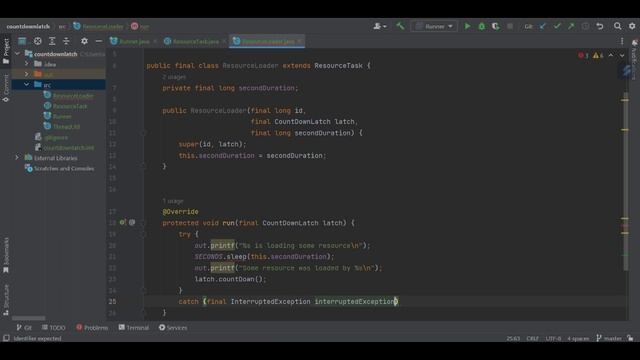Open Services tool window
Image resolution: width=640 pixels, height=360 pixels.
coord(173,327)
